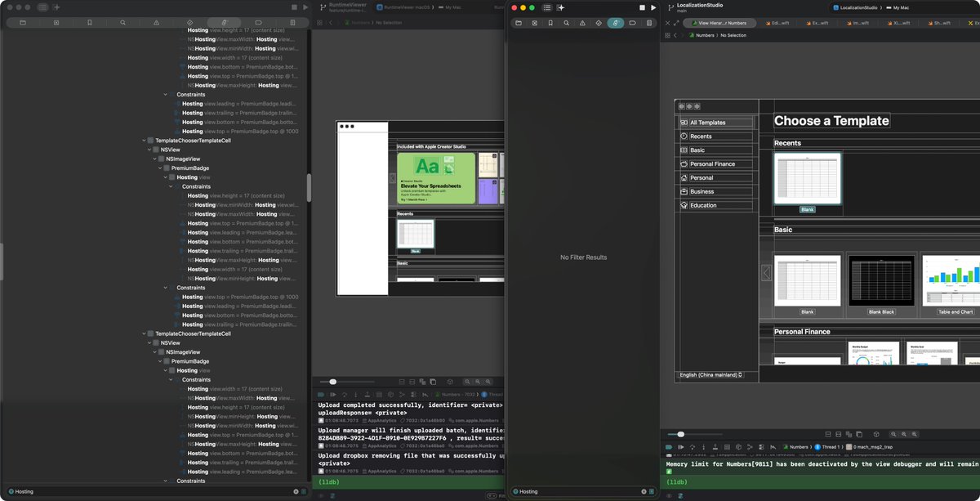Viewport: 980px width, 501px height.
Task: Click (lldb) prompt in LocalizationStudio console
Action: [x=678, y=482]
